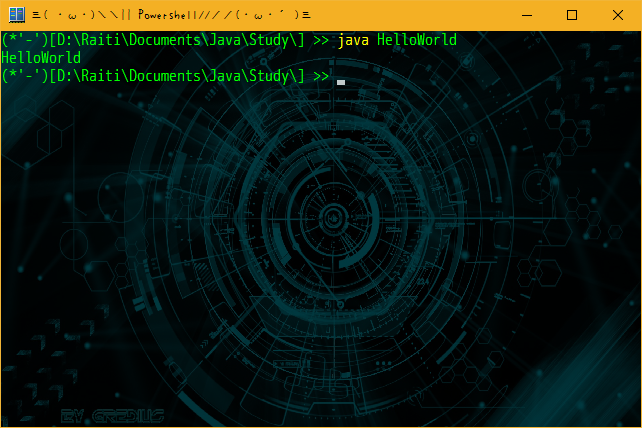The width and height of the screenshot is (642, 428).
Task: Click the "HelloWorld" output line
Action: (41, 58)
